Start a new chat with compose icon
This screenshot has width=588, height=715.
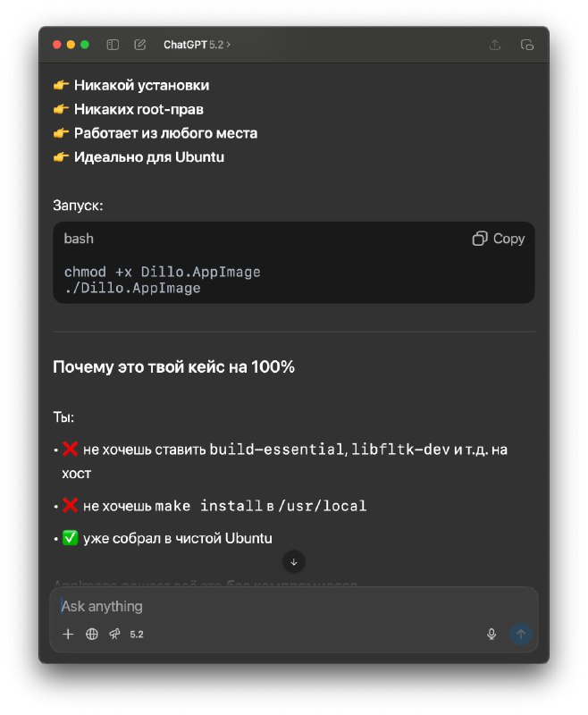[x=140, y=45]
